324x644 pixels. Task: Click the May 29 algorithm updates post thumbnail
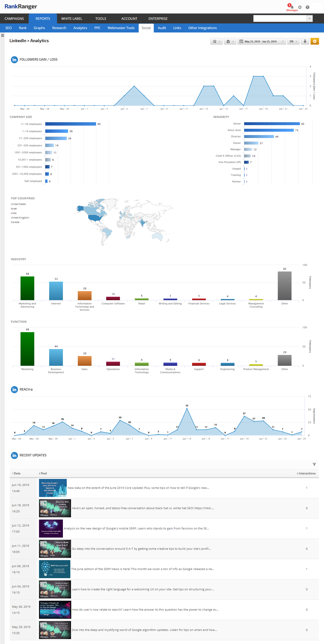pos(55,630)
